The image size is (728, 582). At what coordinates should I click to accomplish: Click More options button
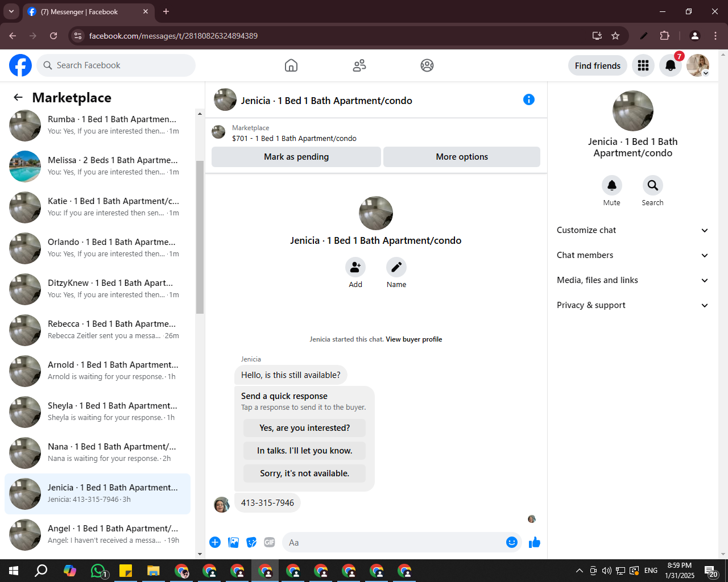click(462, 157)
